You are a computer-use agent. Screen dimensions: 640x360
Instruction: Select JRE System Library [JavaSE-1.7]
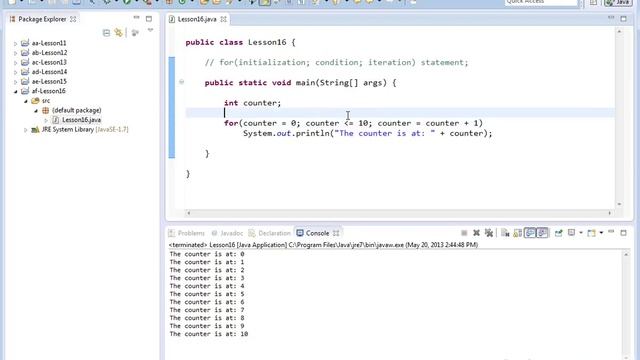[x=85, y=129]
